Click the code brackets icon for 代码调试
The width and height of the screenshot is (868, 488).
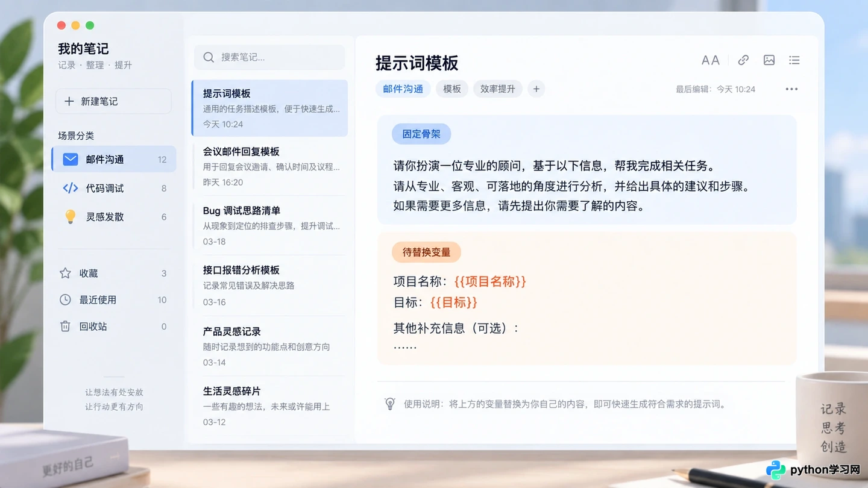coord(71,188)
